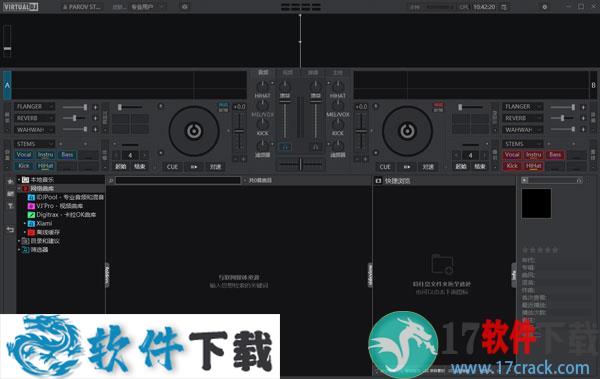Select the IDJPool tree item
The image size is (600, 379).
click(66, 197)
